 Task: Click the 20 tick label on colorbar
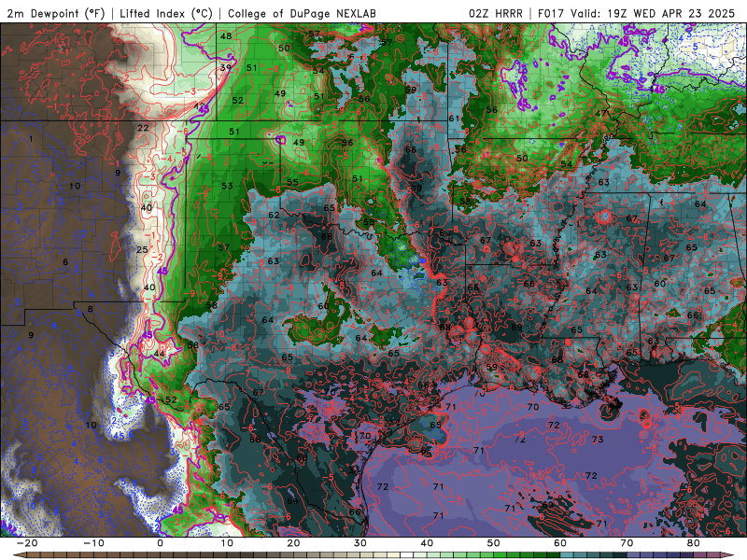pos(293,543)
